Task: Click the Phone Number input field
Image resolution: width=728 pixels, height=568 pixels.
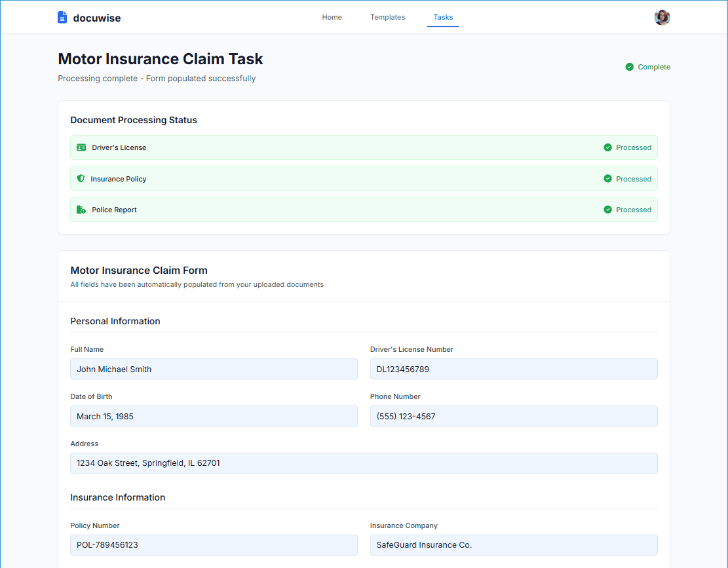Action: click(x=514, y=416)
